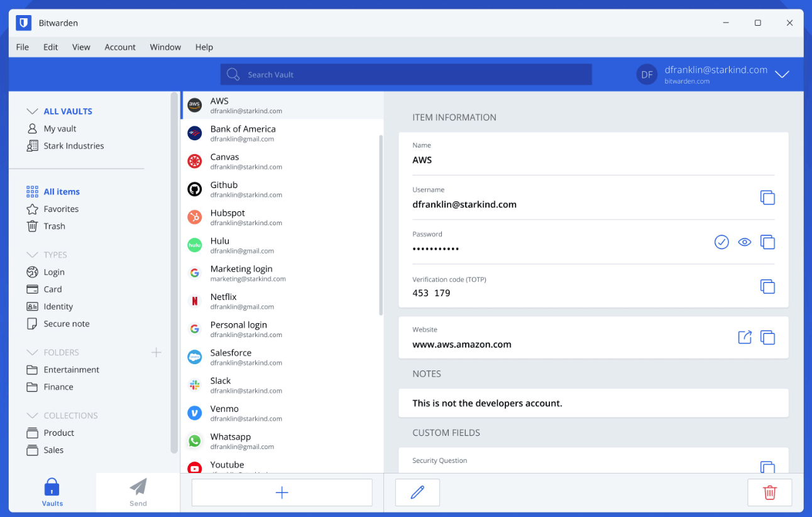
Task: Toggle password visibility eye icon
Action: point(745,242)
